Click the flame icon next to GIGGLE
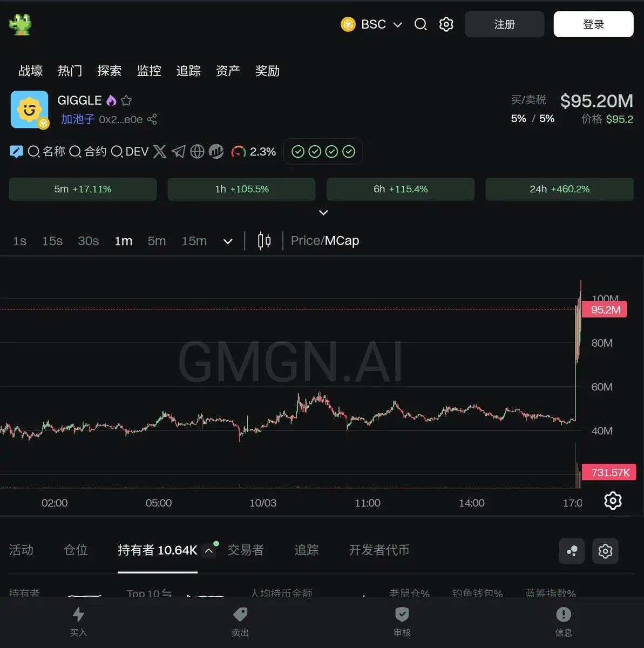Image resolution: width=644 pixels, height=648 pixels. [x=111, y=100]
